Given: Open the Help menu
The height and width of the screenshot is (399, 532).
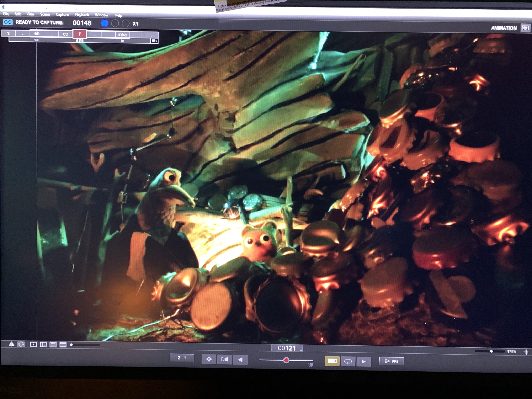Looking at the screenshot, I should (x=118, y=15).
